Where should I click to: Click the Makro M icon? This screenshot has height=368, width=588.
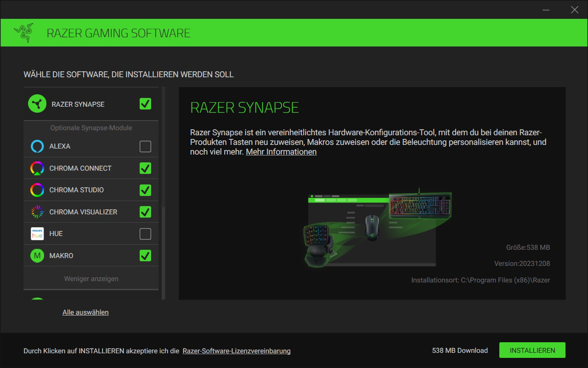click(x=37, y=255)
